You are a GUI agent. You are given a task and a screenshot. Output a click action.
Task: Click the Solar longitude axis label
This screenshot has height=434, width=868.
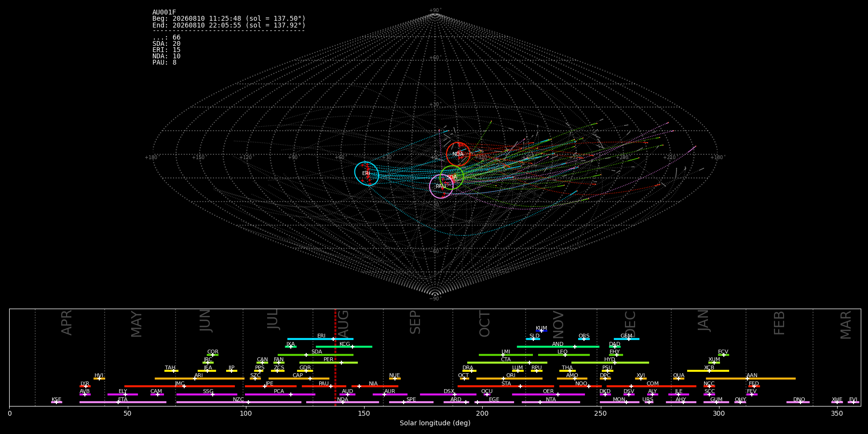435,423
